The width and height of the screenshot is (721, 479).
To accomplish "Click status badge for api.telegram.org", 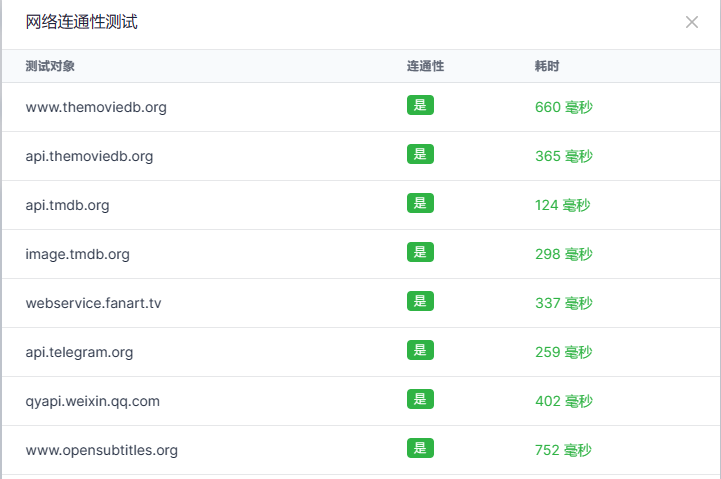I will click(x=420, y=351).
